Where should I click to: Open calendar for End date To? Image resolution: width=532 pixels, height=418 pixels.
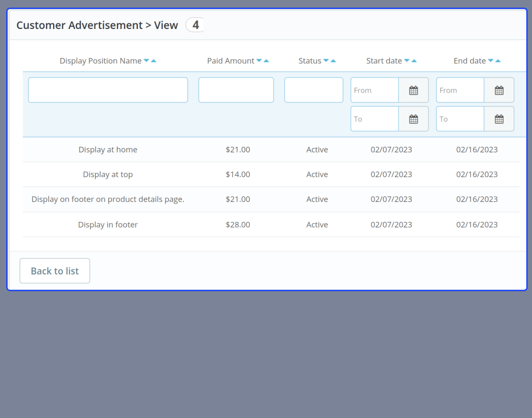tap(499, 119)
